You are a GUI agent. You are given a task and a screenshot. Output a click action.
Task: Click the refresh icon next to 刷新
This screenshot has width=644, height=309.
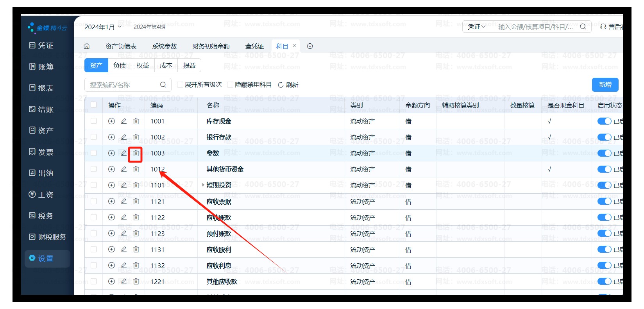click(281, 85)
